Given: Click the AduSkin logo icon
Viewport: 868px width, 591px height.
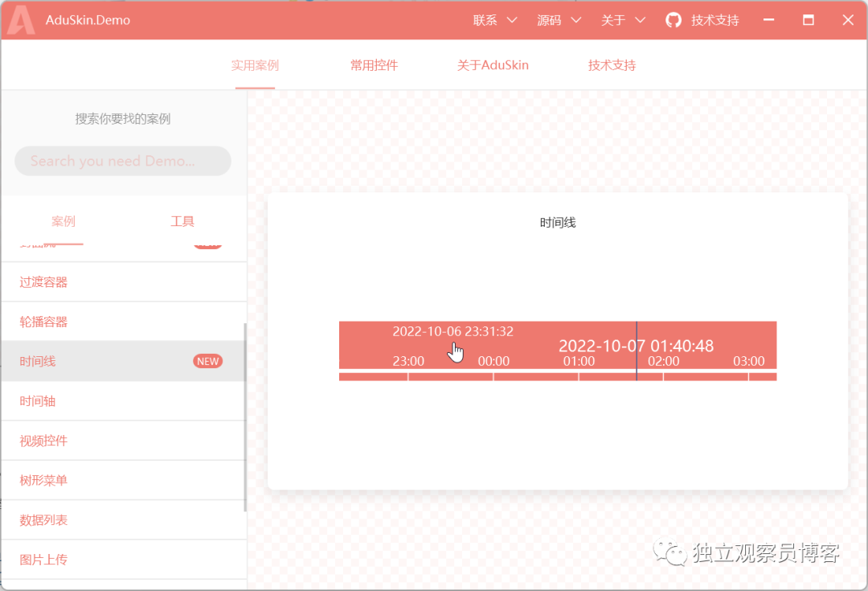Looking at the screenshot, I should (21, 20).
